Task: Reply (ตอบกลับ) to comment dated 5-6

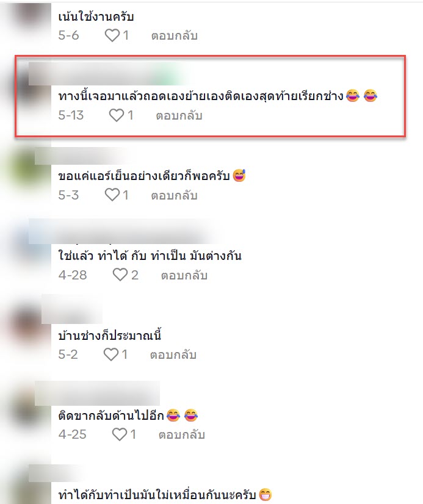Action: [x=175, y=35]
